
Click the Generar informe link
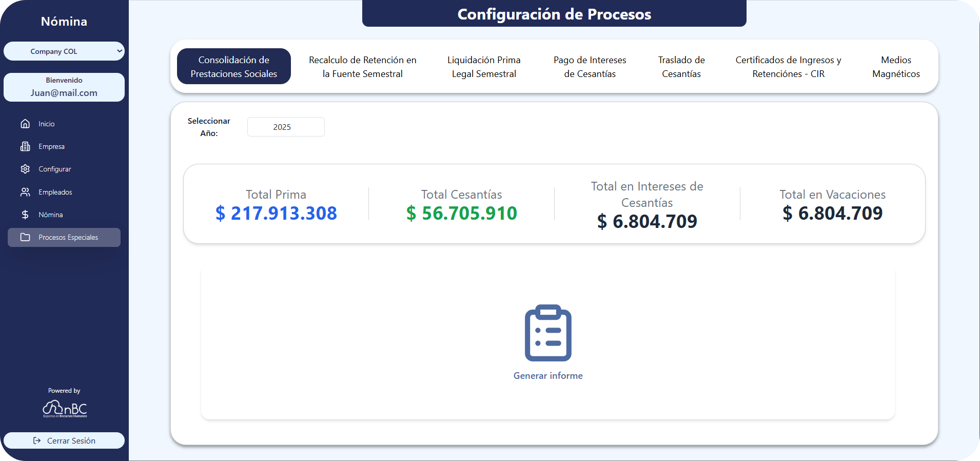click(548, 376)
